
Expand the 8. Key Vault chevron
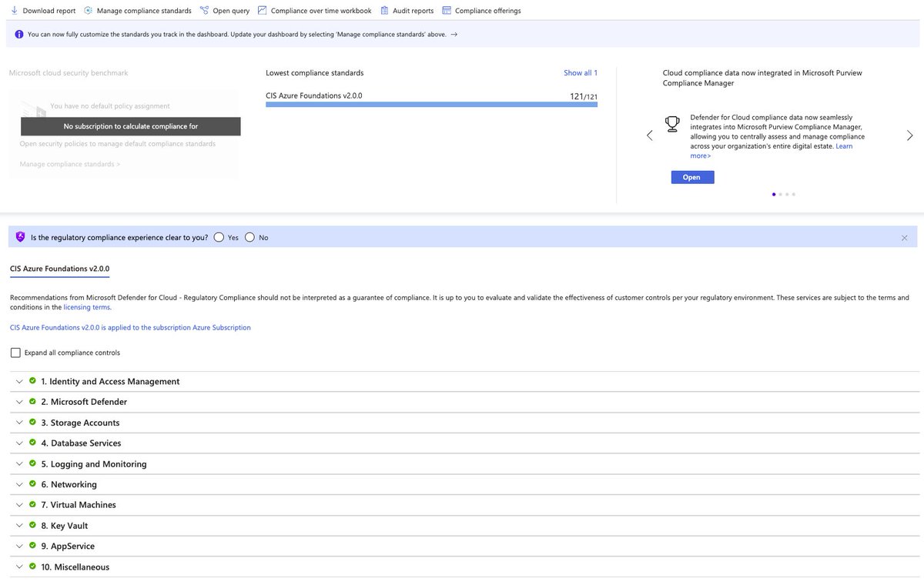click(18, 526)
